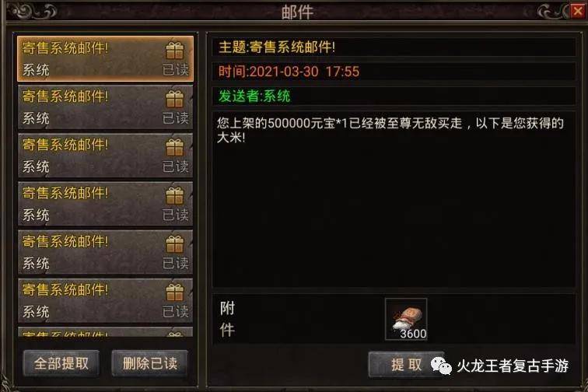Open the second 寄售系统邮件 in list
The image size is (588, 392).
tap(105, 107)
